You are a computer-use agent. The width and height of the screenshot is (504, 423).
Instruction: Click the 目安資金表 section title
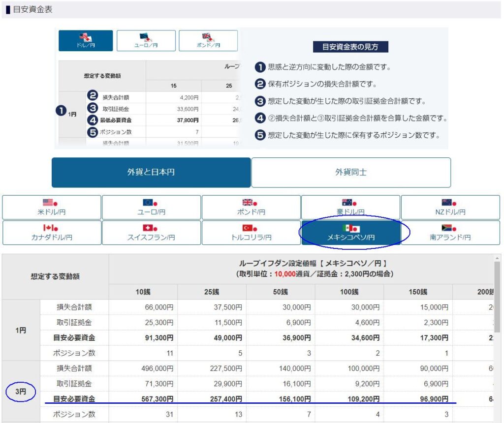pyautogui.click(x=32, y=9)
